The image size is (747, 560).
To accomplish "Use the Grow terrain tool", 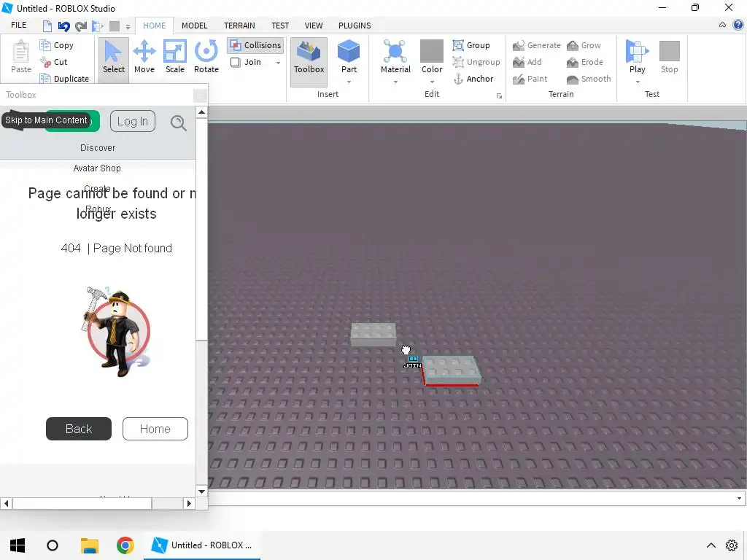I will pyautogui.click(x=584, y=45).
